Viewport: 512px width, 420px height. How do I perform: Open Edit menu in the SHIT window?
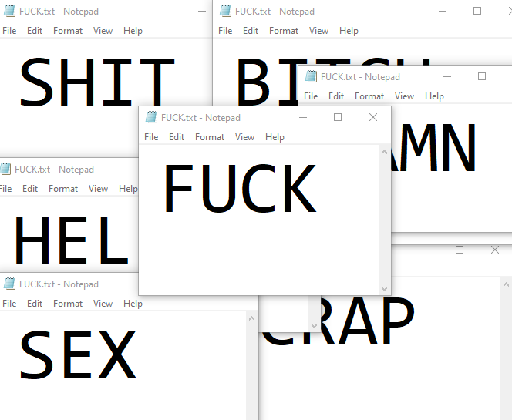pos(35,31)
